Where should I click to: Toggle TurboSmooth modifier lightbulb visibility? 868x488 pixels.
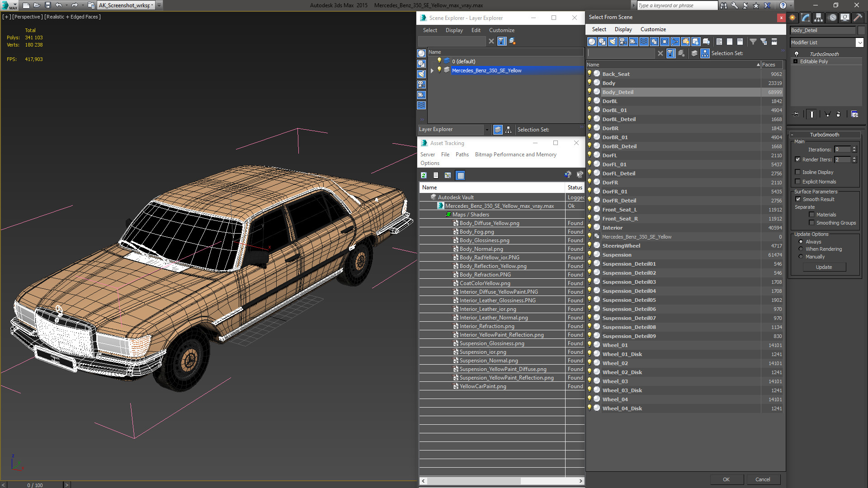pos(797,54)
